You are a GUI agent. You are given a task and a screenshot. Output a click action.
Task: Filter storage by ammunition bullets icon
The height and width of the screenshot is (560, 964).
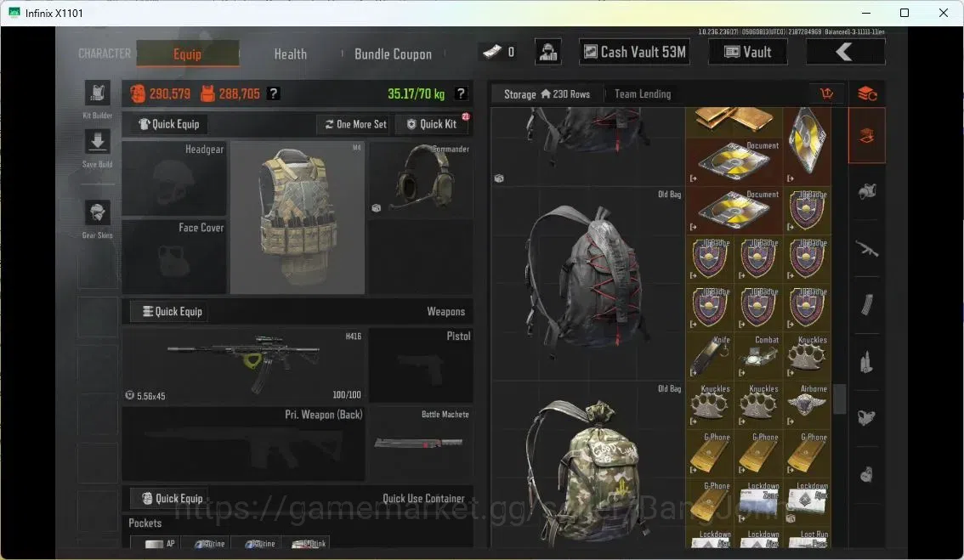pos(867,362)
